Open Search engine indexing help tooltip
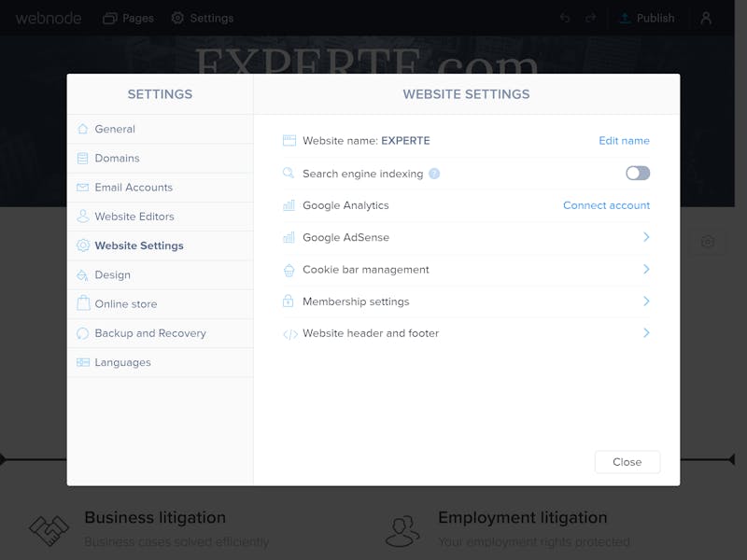 click(x=434, y=174)
